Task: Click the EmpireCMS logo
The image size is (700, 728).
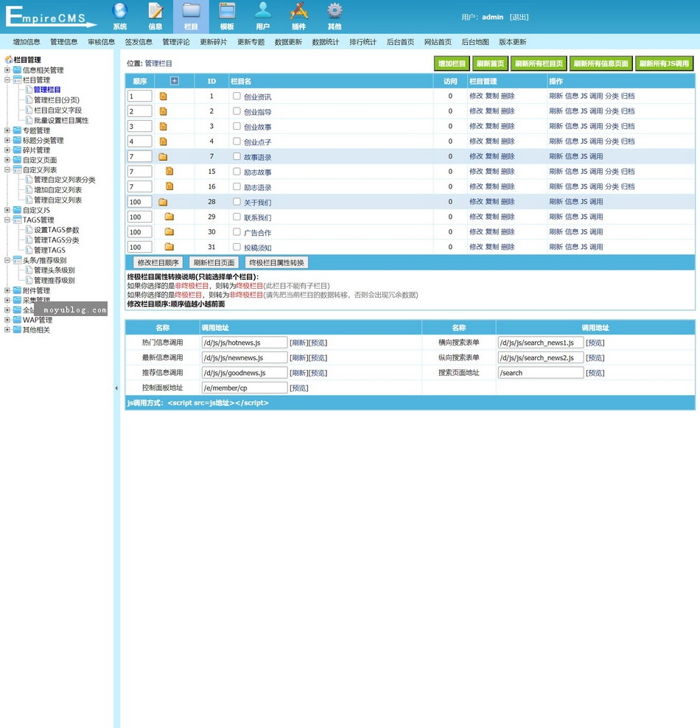Action: tap(50, 17)
